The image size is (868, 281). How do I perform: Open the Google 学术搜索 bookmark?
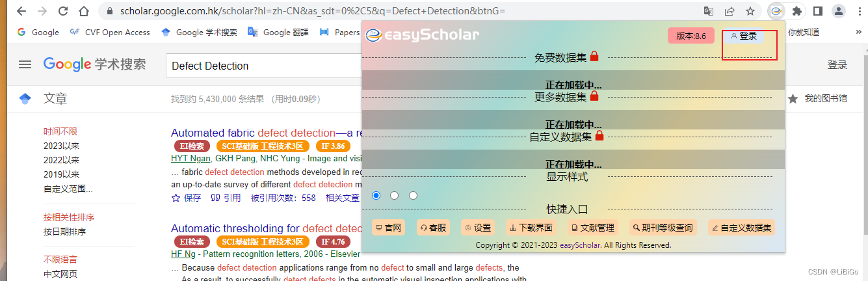199,32
